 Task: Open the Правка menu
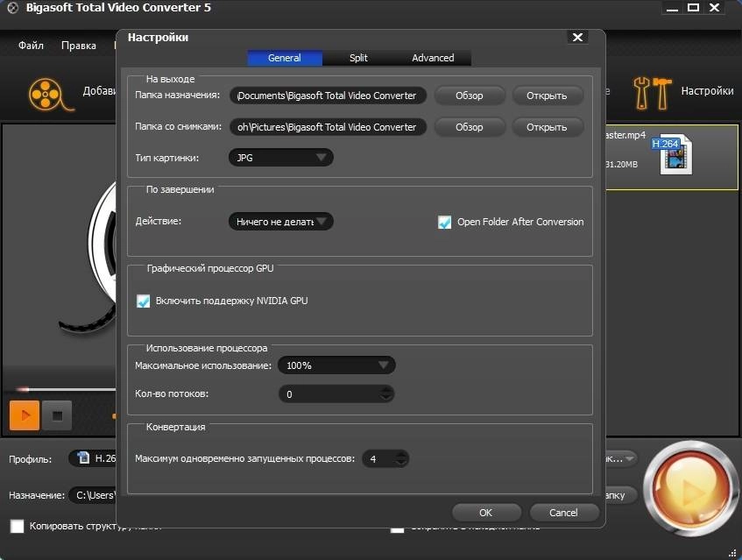(x=79, y=46)
